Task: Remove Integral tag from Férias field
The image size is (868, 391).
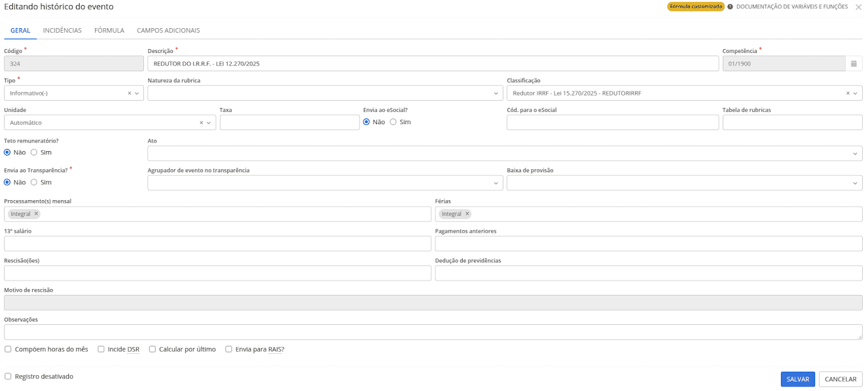Action: (467, 214)
